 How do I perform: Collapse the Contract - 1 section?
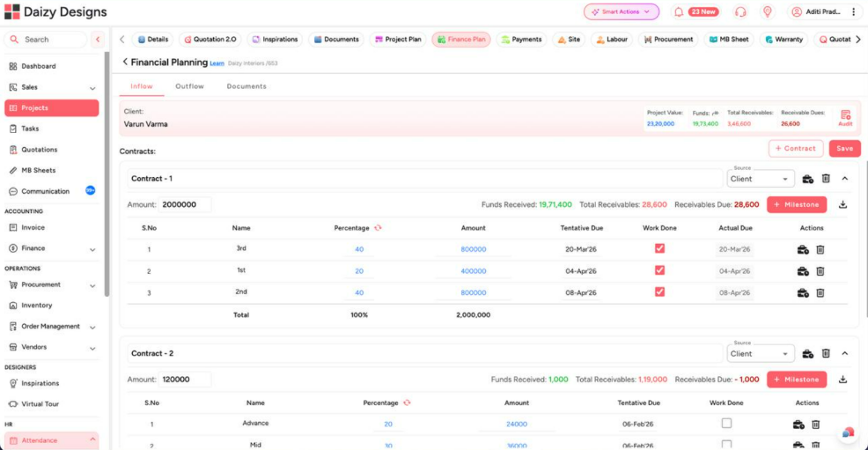845,179
